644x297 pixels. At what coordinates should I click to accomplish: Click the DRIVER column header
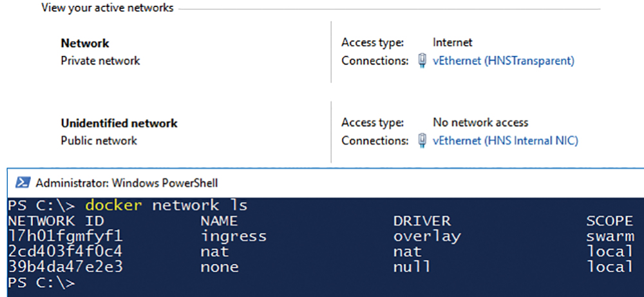click(422, 221)
